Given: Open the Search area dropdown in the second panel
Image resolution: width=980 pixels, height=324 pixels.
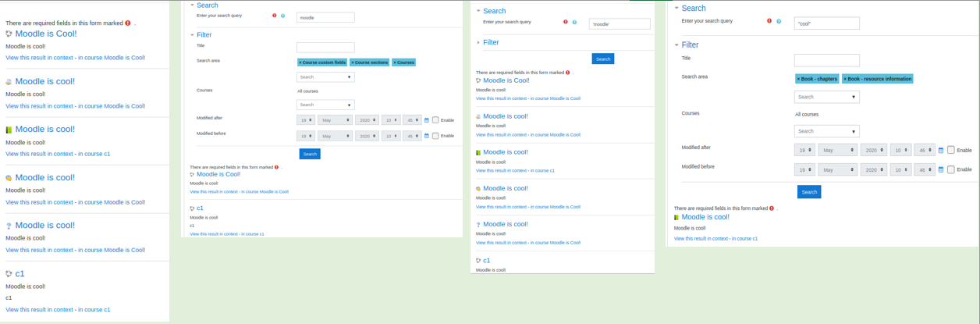Looking at the screenshot, I should pyautogui.click(x=325, y=77).
